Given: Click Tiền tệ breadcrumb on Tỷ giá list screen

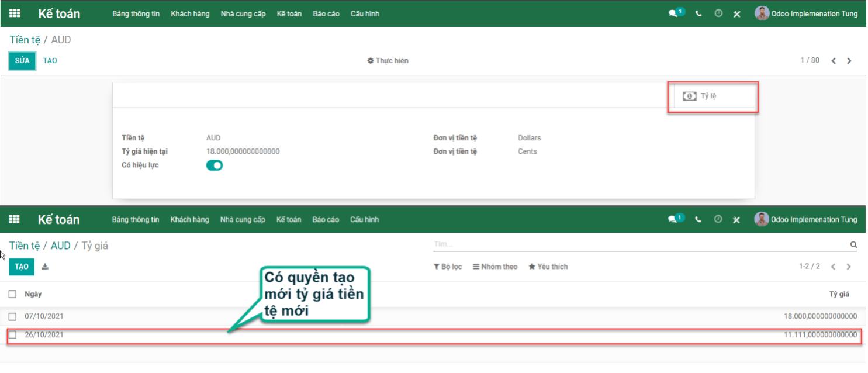Looking at the screenshot, I should point(25,246).
